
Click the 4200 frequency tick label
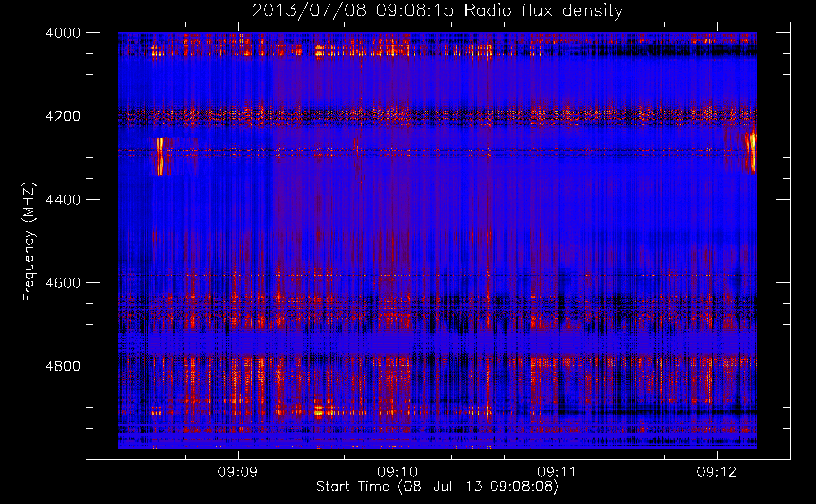pyautogui.click(x=63, y=116)
